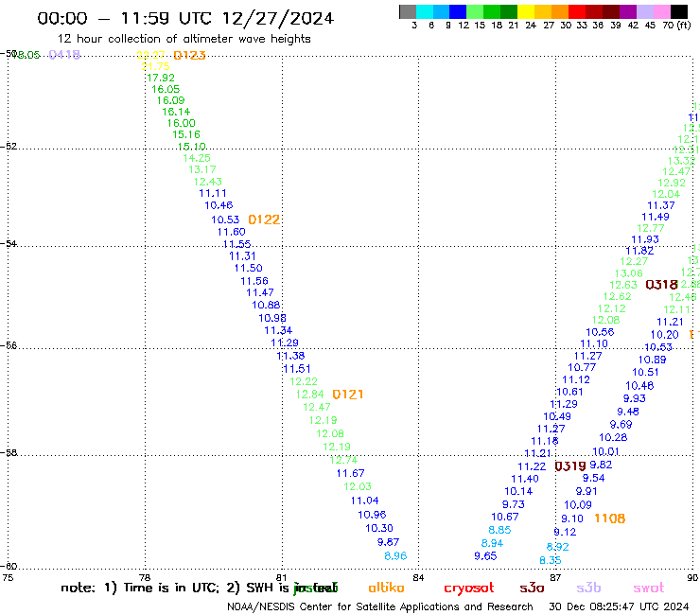700x615 pixels.
Task: Click the wave height value 13.32
Action: [682, 161]
